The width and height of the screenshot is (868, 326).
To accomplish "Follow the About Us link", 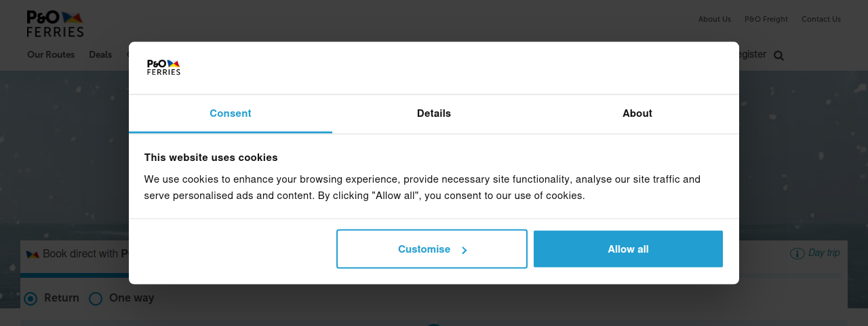I will point(715,19).
